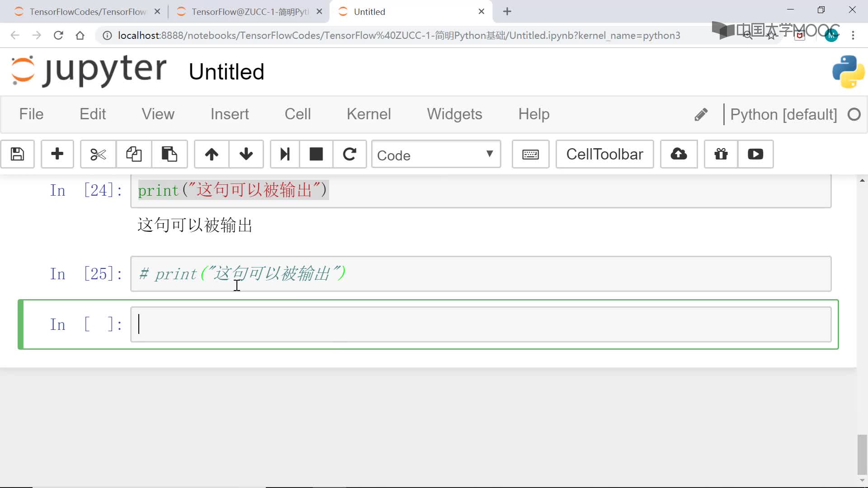Go to the browser home page icon

(x=80, y=35)
